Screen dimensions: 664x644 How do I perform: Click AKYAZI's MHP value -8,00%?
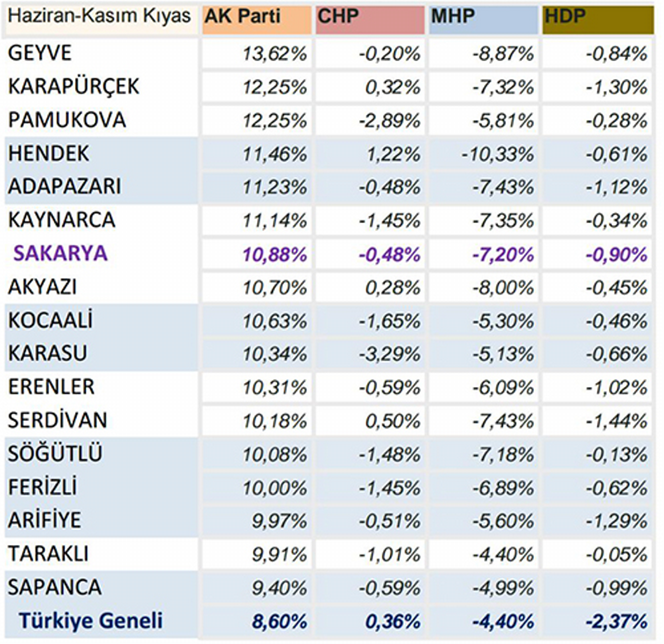(506, 287)
